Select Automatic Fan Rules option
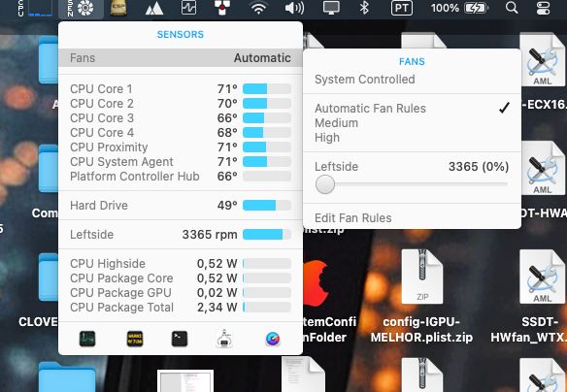The image size is (567, 392). (x=370, y=109)
